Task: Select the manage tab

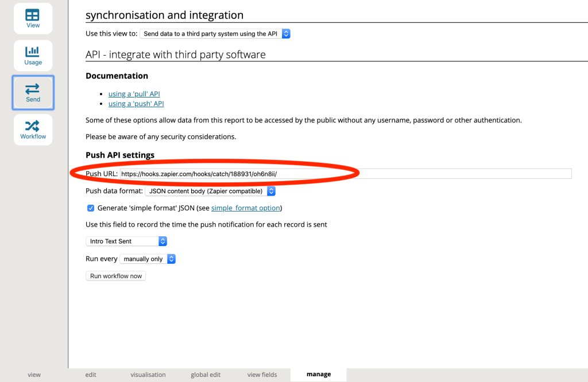Action: (319, 375)
